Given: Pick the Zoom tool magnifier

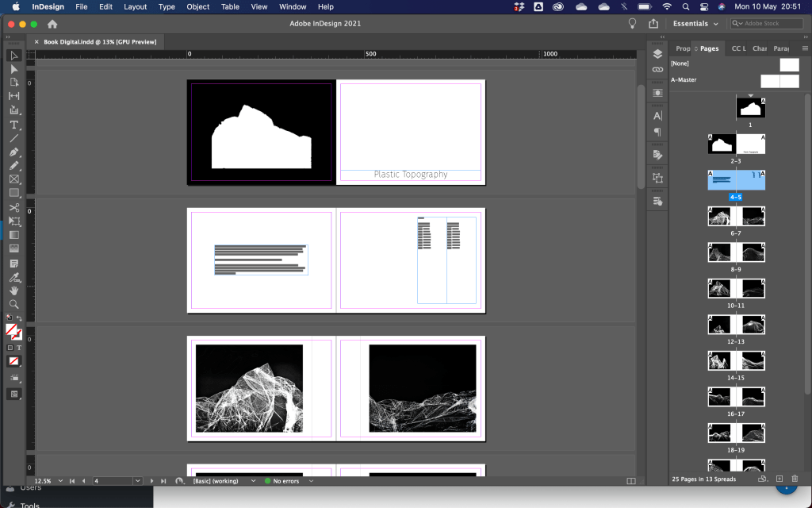Looking at the screenshot, I should tap(13, 304).
